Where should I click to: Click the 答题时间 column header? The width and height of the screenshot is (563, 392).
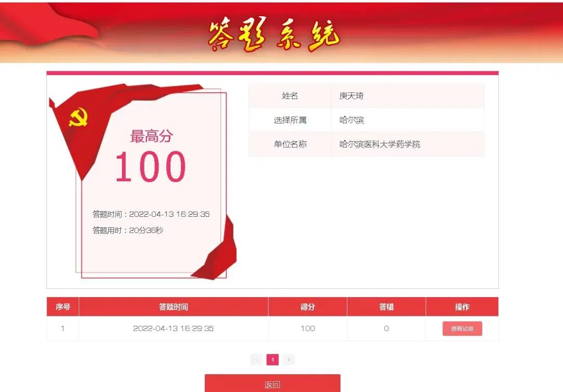(x=174, y=307)
